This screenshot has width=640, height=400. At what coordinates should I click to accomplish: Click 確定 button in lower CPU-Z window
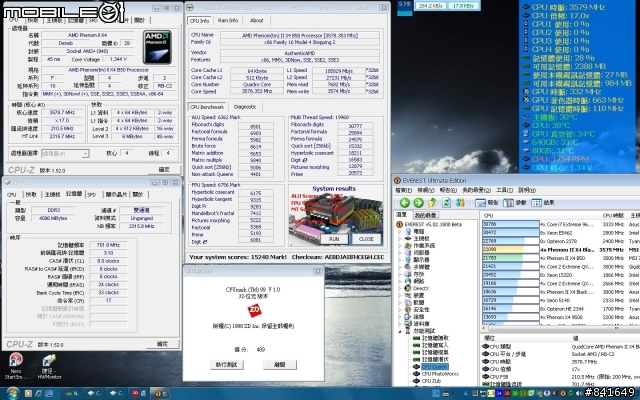coord(163,344)
